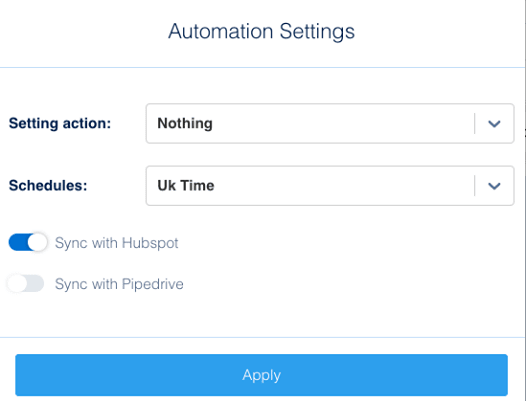
Task: Click the 'Automation Settings' heading
Action: point(261,32)
